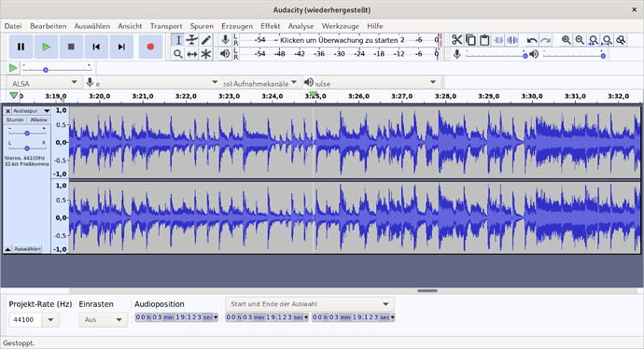The width and height of the screenshot is (644, 349).
Task: Open the Erzeugen menu
Action: point(237,26)
